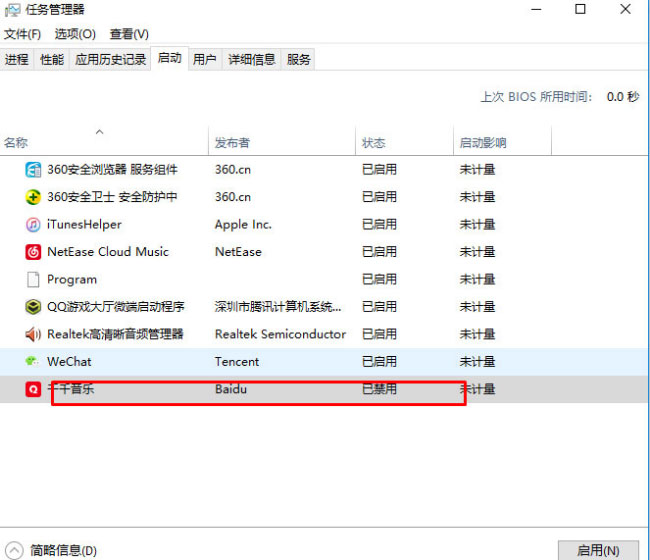Click the 360安全浏览器 服务组件 icon

[x=33, y=170]
